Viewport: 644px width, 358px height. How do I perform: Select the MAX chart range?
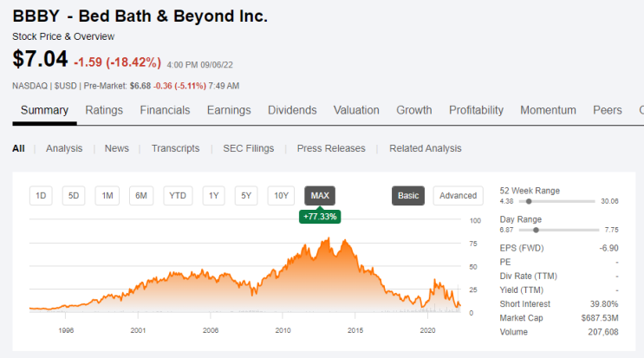click(320, 196)
